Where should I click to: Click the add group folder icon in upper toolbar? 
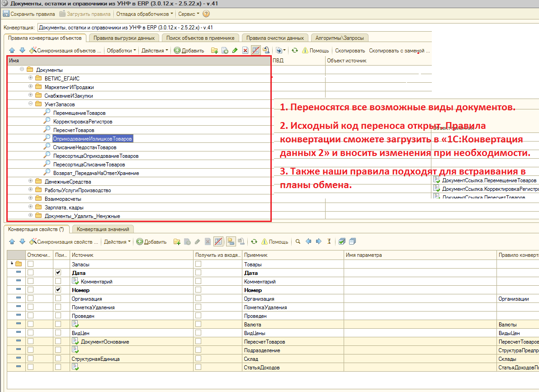[214, 51]
